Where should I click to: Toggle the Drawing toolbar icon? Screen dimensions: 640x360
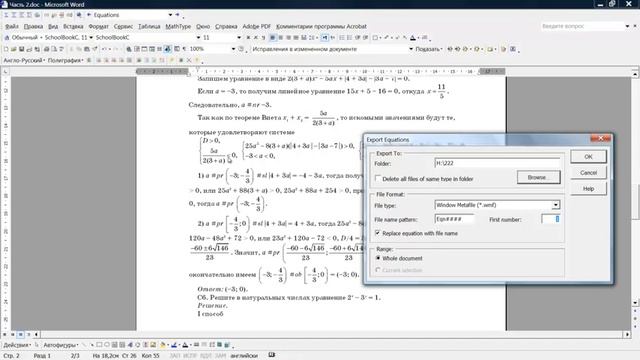[167, 49]
